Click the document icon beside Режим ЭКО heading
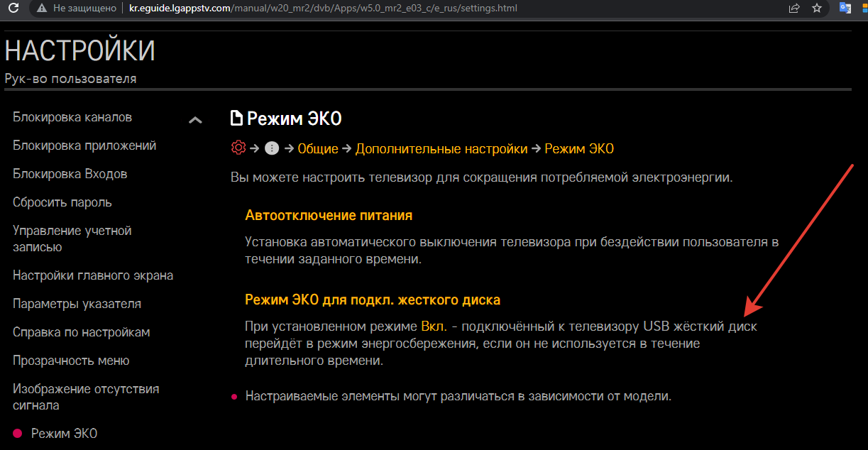 [236, 118]
